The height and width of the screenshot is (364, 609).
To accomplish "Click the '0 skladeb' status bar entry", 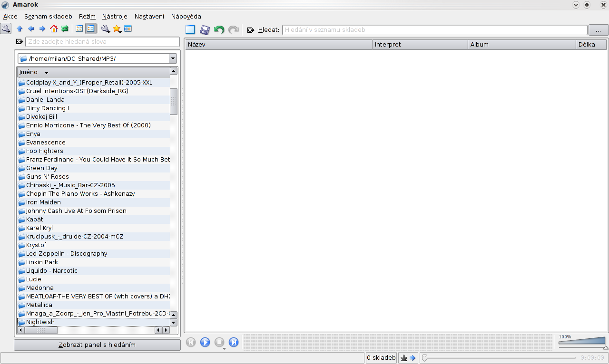I will click(x=382, y=358).
